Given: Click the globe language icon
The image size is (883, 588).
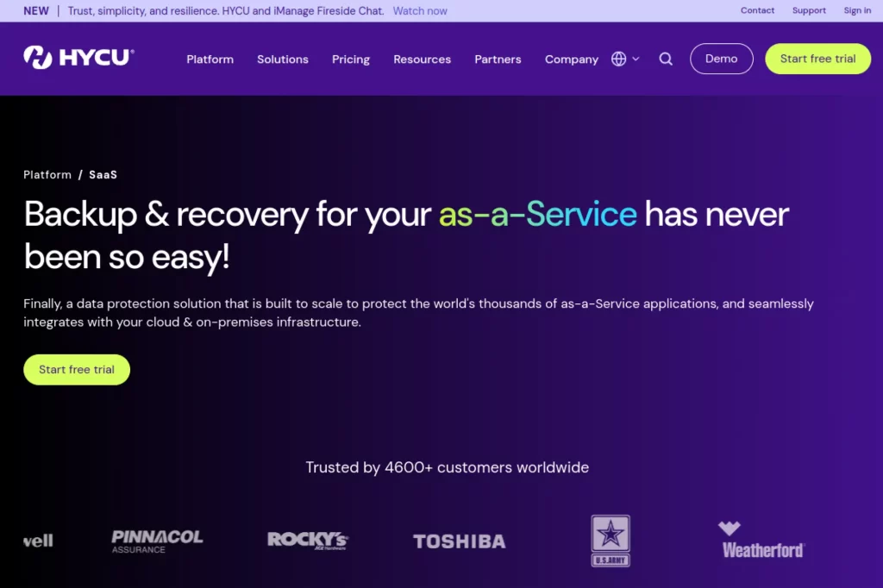Looking at the screenshot, I should (618, 59).
